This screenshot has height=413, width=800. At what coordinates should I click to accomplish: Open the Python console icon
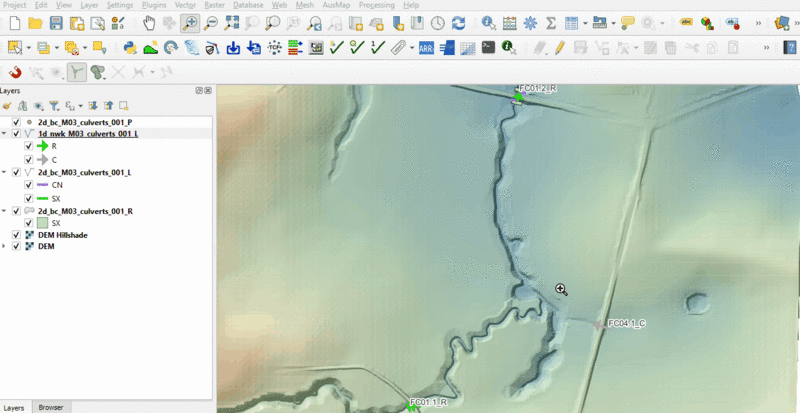point(129,47)
